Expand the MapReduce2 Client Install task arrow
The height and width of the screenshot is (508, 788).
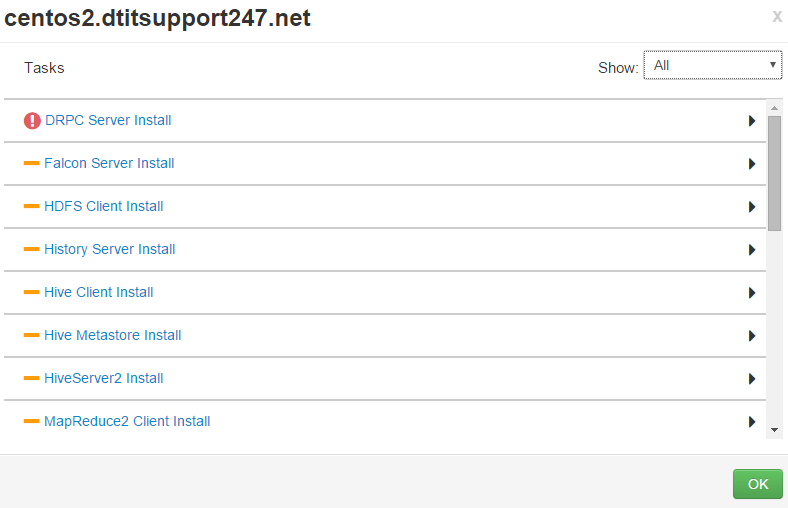point(751,422)
